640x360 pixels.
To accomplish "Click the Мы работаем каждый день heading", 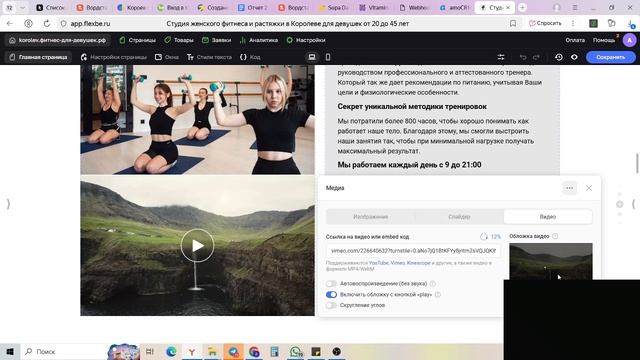I will (409, 165).
